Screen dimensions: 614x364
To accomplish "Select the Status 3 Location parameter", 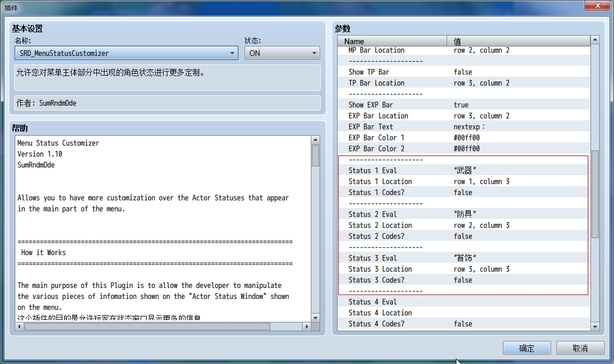I will tap(464, 269).
